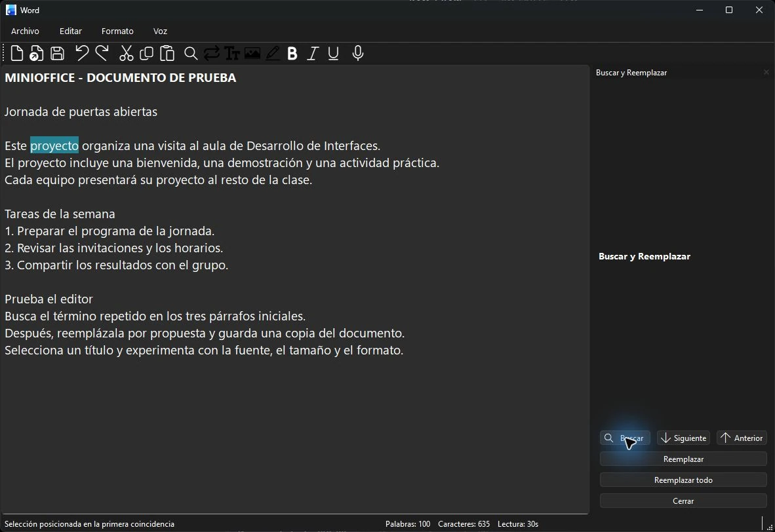Maximize the Word window
The width and height of the screenshot is (775, 532).
tap(729, 10)
